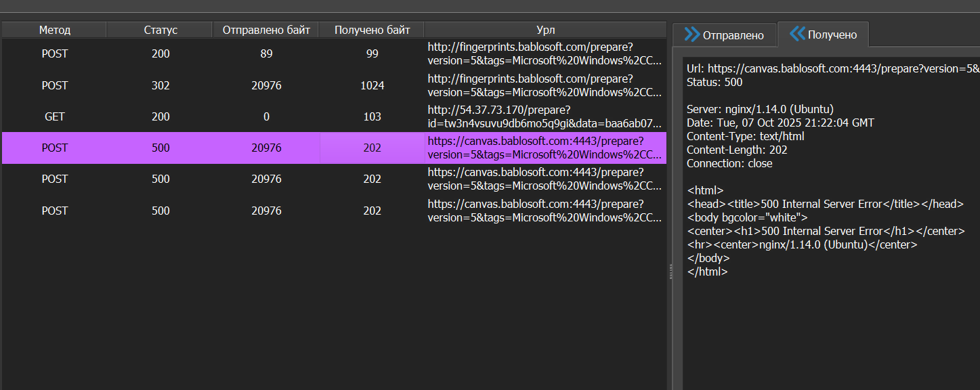Sort by the Статус column header
Image resolution: width=980 pixels, height=390 pixels.
point(161,30)
